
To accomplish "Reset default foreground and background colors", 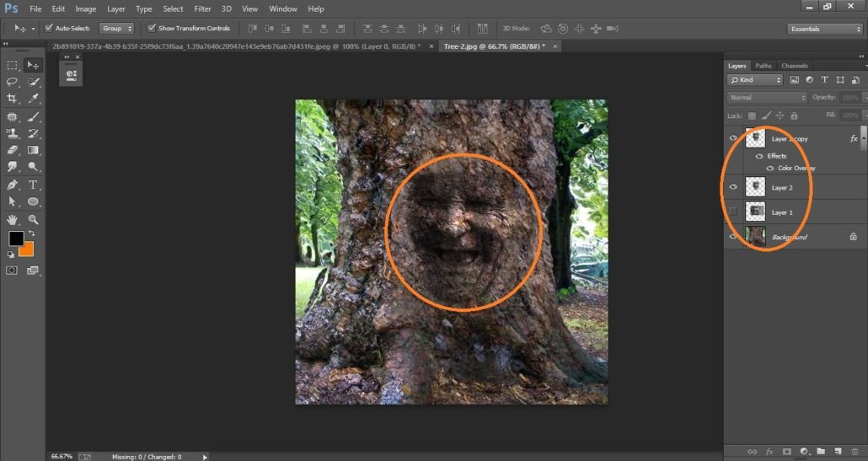I will click(10, 255).
